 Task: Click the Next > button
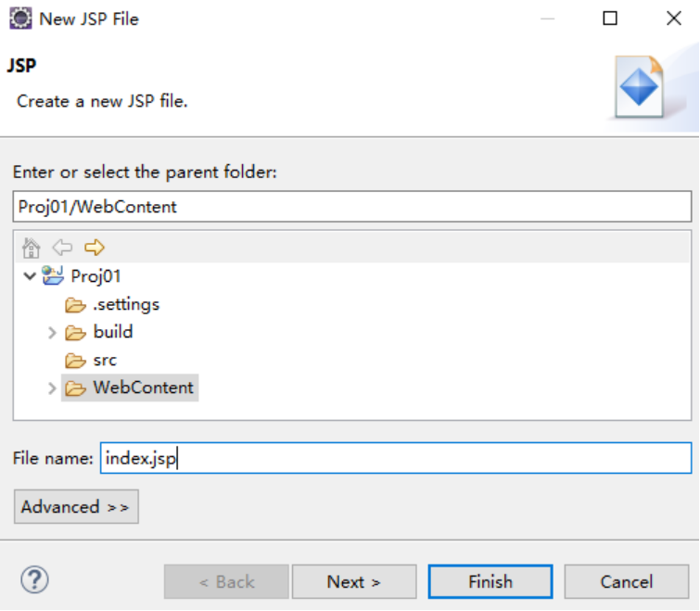click(x=354, y=582)
